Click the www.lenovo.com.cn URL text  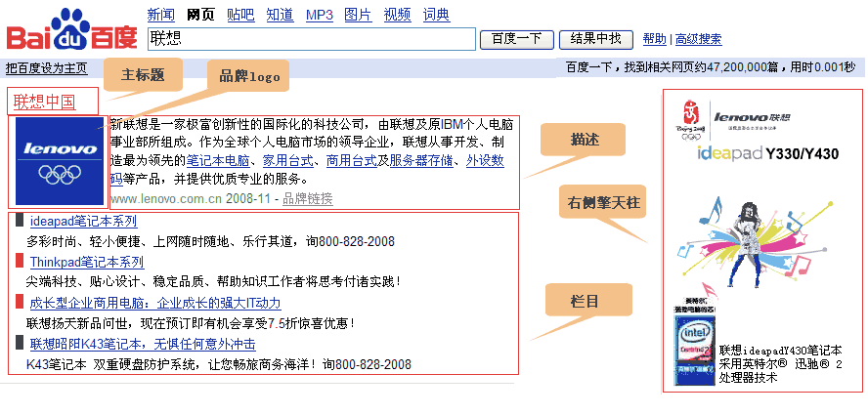tap(166, 198)
